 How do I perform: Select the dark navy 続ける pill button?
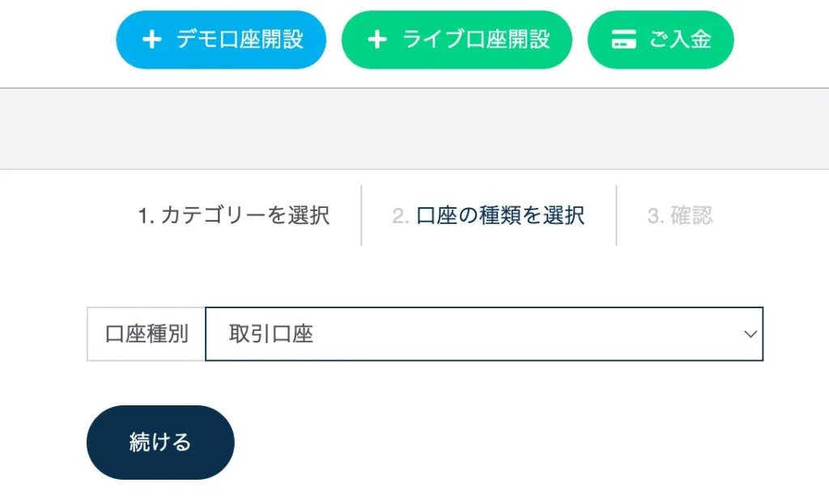[159, 442]
